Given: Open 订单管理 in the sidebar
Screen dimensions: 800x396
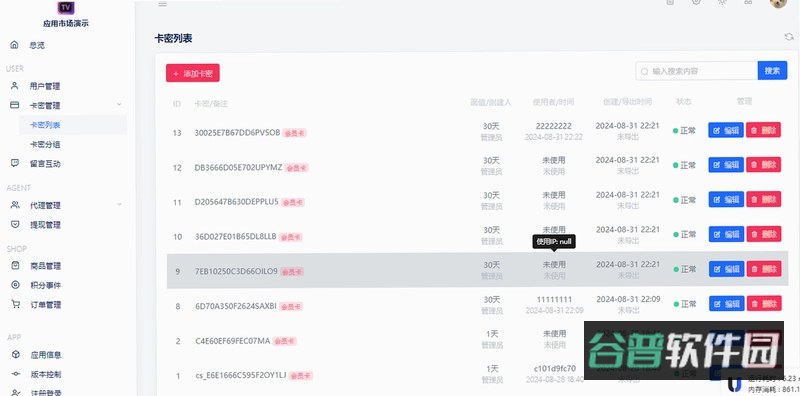Looking at the screenshot, I should 45,305.
